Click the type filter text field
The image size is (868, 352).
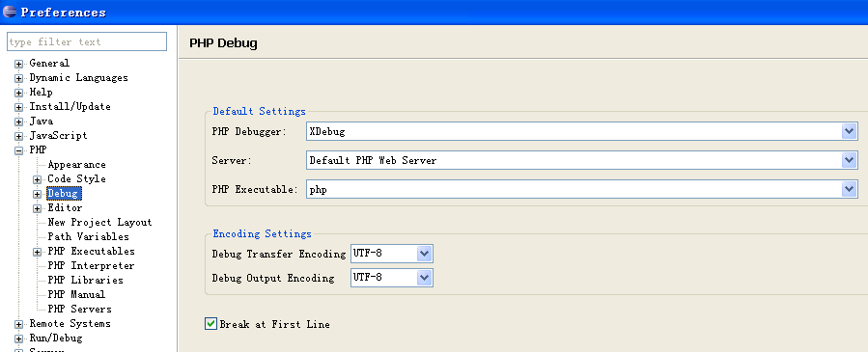tap(87, 41)
